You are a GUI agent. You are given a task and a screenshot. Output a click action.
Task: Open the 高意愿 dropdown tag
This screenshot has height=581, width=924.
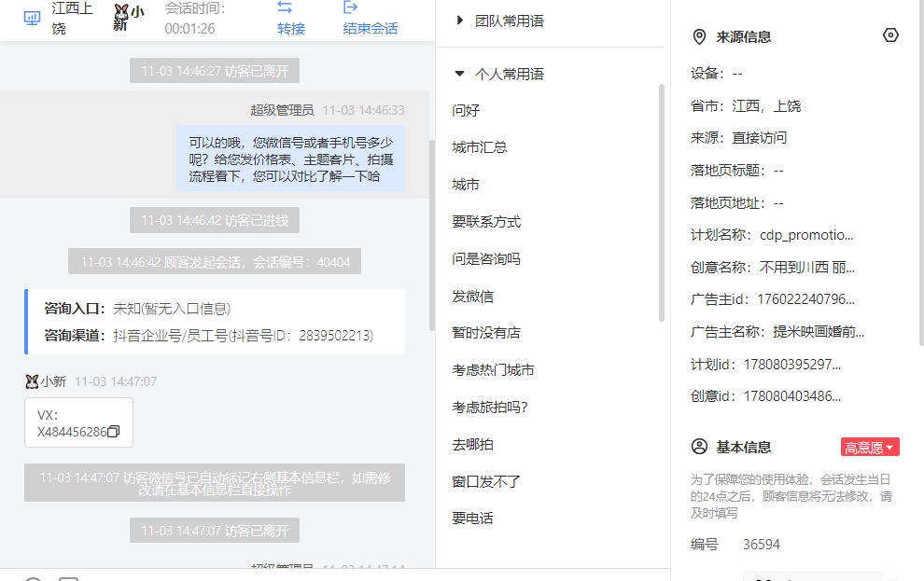(870, 448)
